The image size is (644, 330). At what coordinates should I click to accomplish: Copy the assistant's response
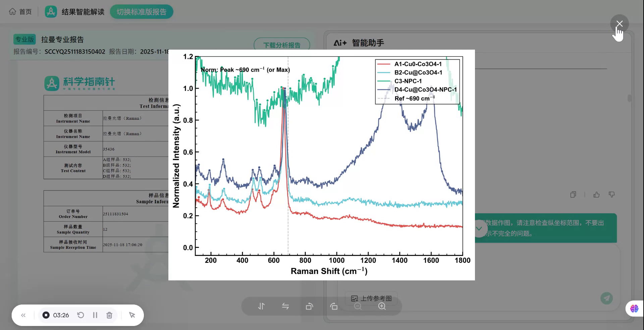[x=573, y=195]
